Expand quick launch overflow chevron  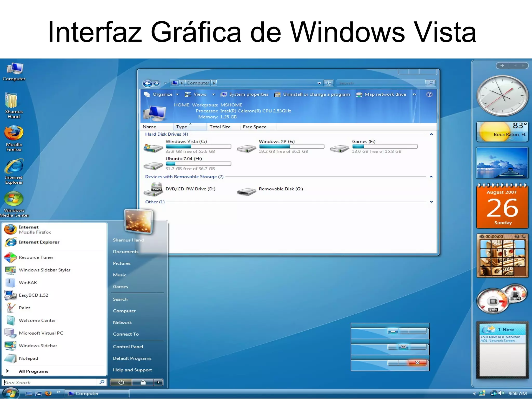coord(58,392)
